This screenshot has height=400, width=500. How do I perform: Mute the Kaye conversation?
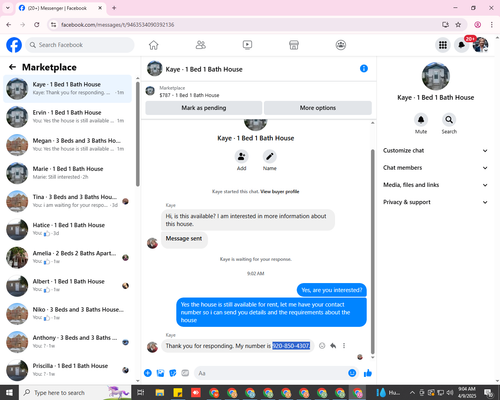pos(421,119)
